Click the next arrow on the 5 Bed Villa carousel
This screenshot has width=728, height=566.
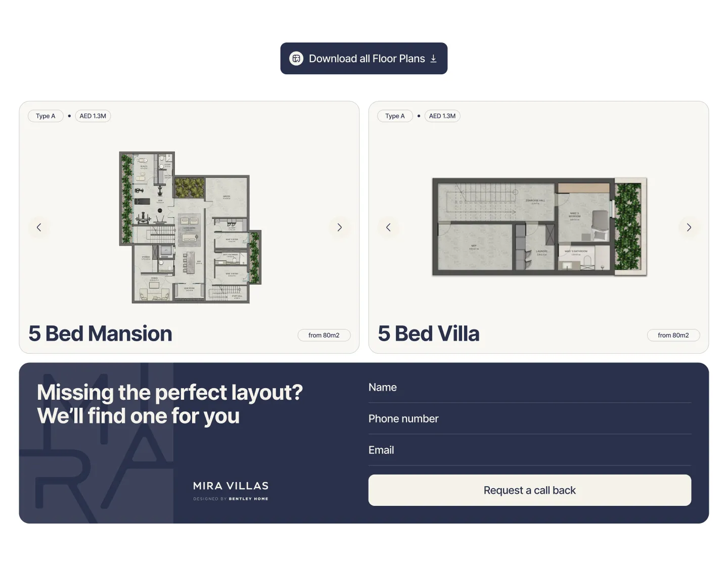pyautogui.click(x=689, y=227)
